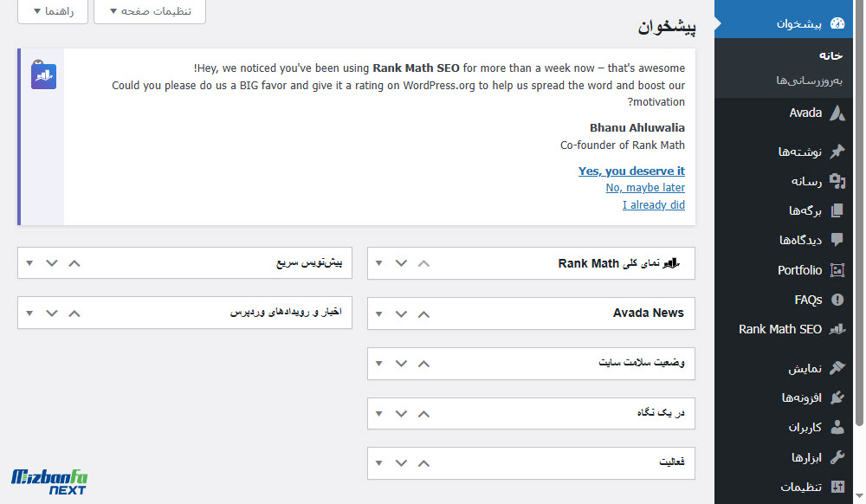Click the media icon for رسانه

(x=837, y=181)
